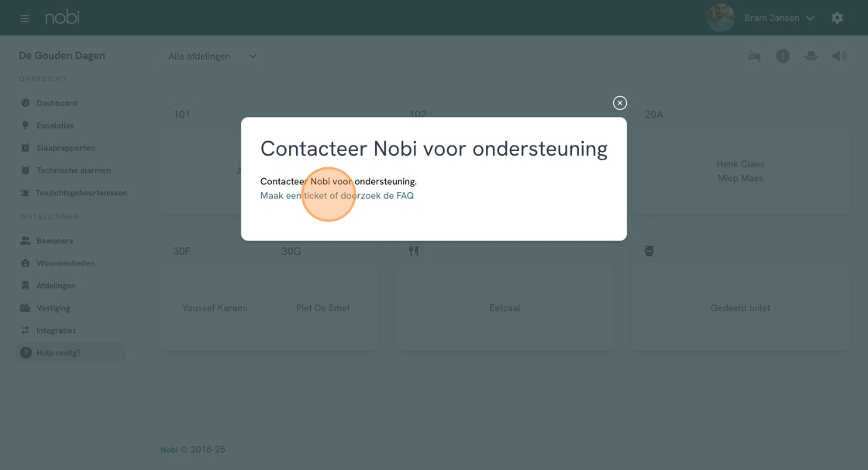Click the bed icon in toolbar
Viewport: 868px width, 470px height.
tap(754, 56)
